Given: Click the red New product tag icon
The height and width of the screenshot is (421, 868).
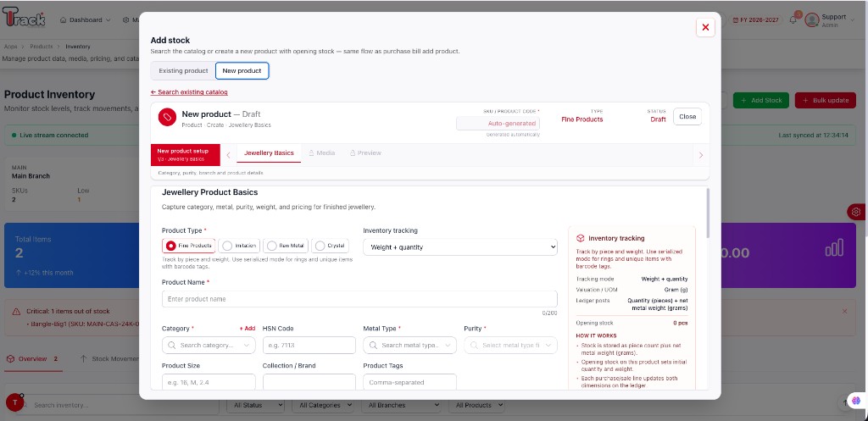Looking at the screenshot, I should pos(167,117).
